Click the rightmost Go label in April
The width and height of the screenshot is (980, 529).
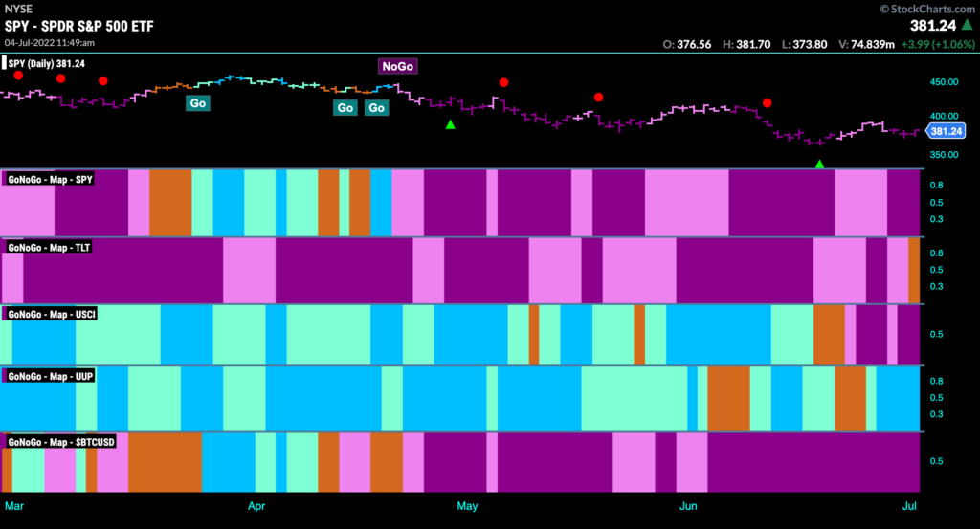tap(376, 107)
